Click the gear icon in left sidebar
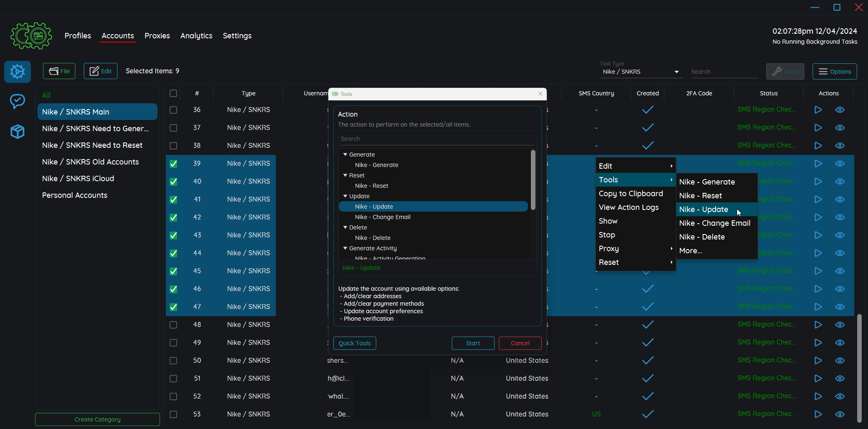This screenshot has width=868, height=429. (x=18, y=72)
